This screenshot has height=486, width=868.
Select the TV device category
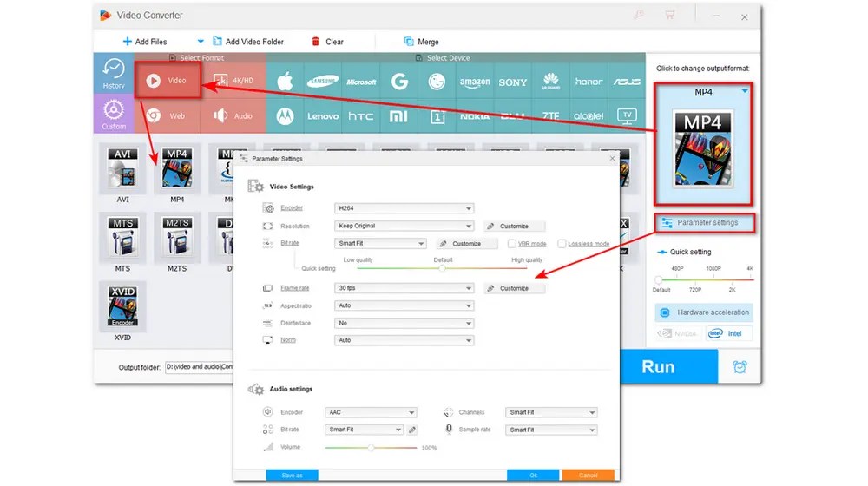tap(627, 116)
